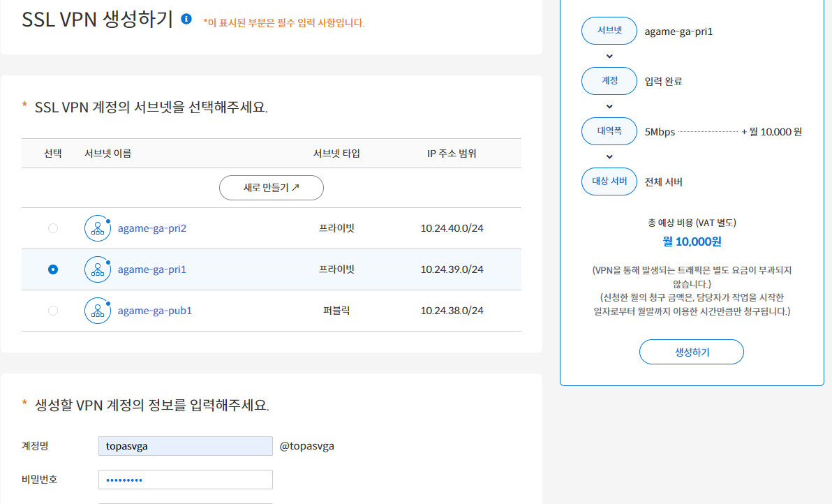832x504 pixels.
Task: Click the subnet icon beside agame-ga-pri2
Action: click(98, 228)
